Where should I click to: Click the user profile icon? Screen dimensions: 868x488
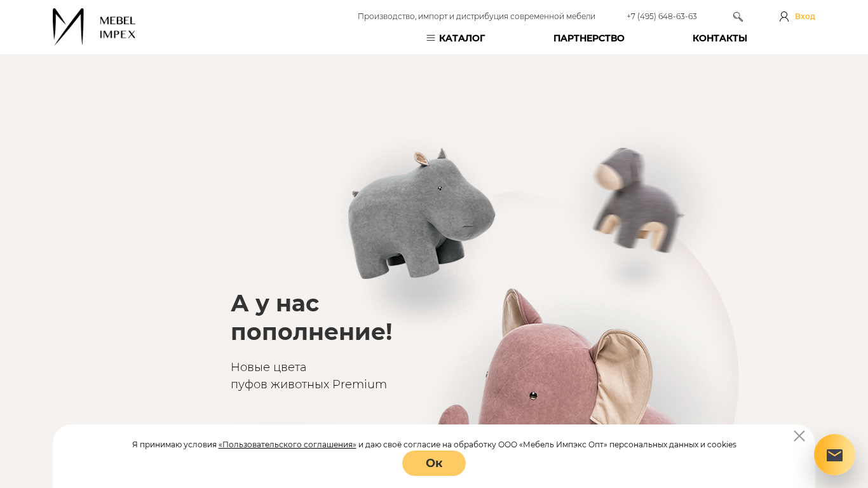coord(784,17)
